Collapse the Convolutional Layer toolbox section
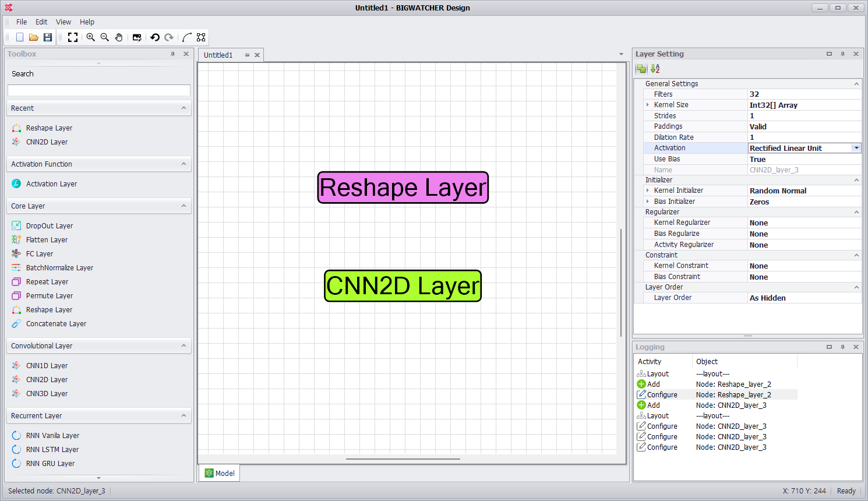868x501 pixels. pos(184,345)
